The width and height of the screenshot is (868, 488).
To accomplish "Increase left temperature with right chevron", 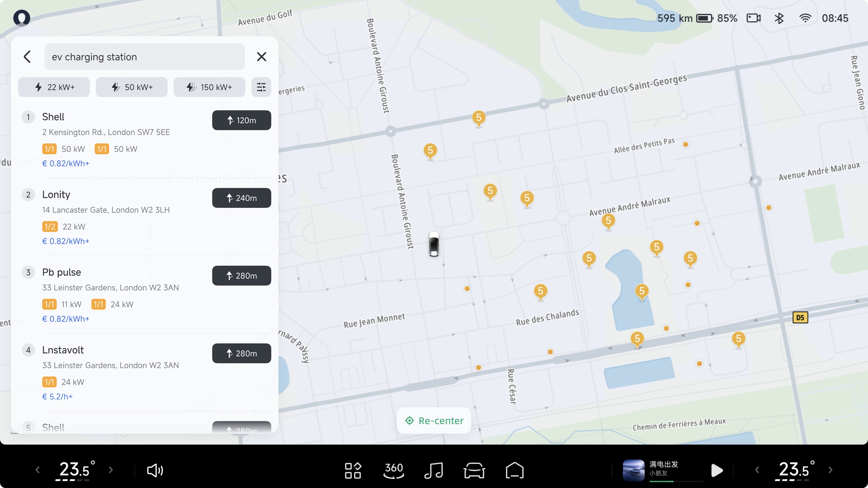I will 111,470.
